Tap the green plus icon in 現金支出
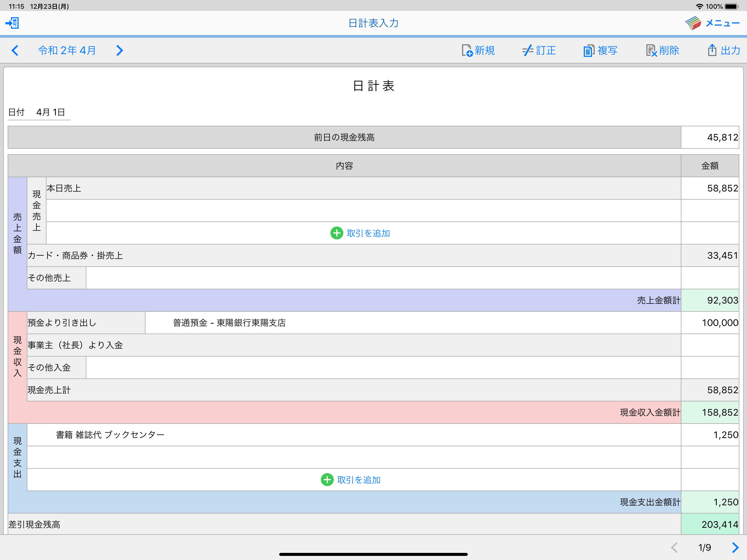747x560 pixels. point(327,480)
